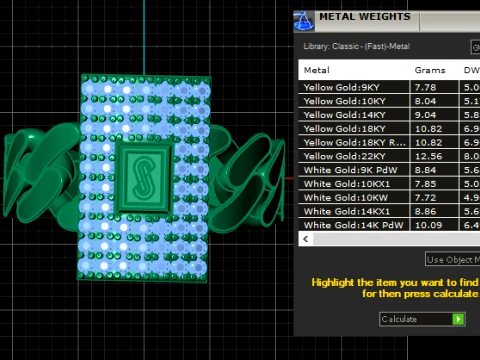
Task: Select the White Gold:14KX1 row
Action: point(389,211)
